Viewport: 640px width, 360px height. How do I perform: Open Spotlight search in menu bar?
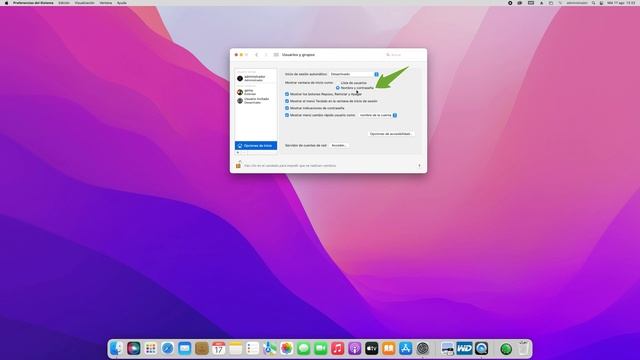pyautogui.click(x=593, y=3)
